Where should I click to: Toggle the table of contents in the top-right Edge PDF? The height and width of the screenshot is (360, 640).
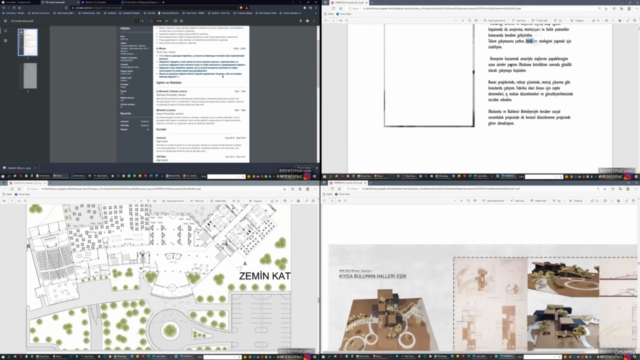pos(325,20)
